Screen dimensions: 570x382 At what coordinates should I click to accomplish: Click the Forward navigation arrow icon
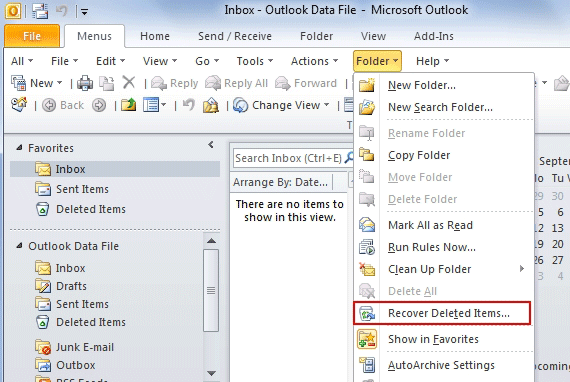(x=99, y=105)
